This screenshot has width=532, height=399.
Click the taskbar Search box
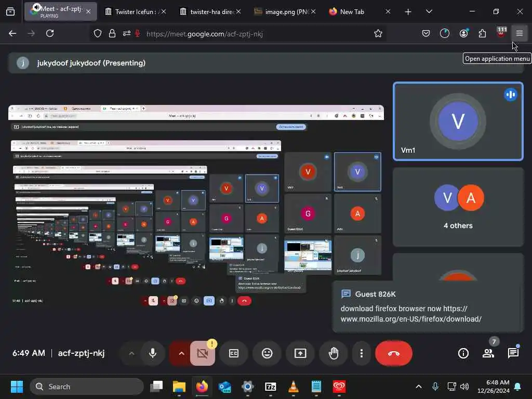[x=87, y=387]
